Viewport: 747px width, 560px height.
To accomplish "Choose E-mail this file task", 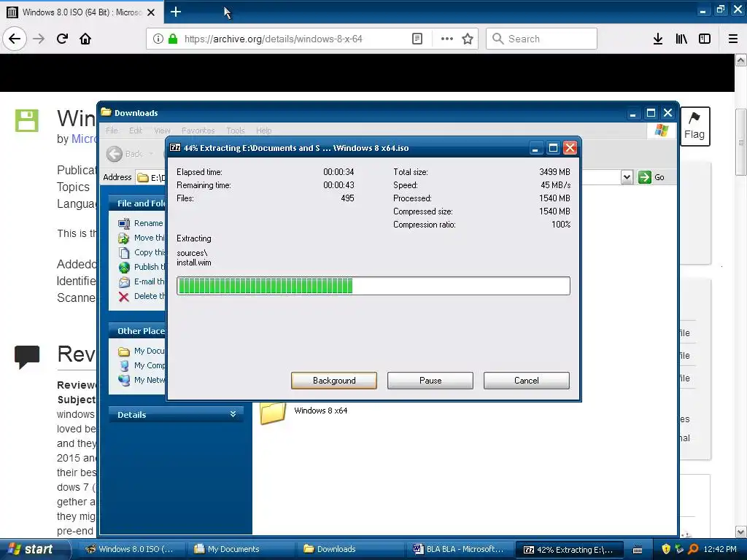I will click(142, 282).
